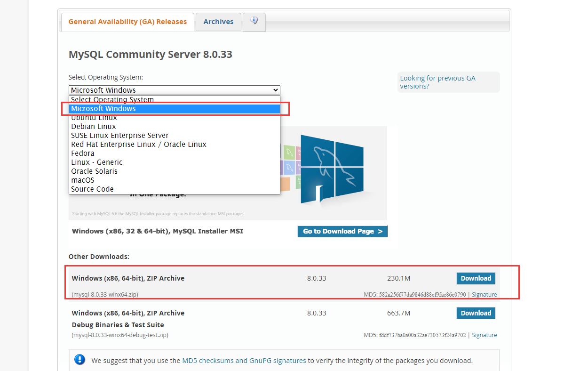The width and height of the screenshot is (588, 371).
Task: Select Microsoft Windows in the dropdown list
Action: 175,109
